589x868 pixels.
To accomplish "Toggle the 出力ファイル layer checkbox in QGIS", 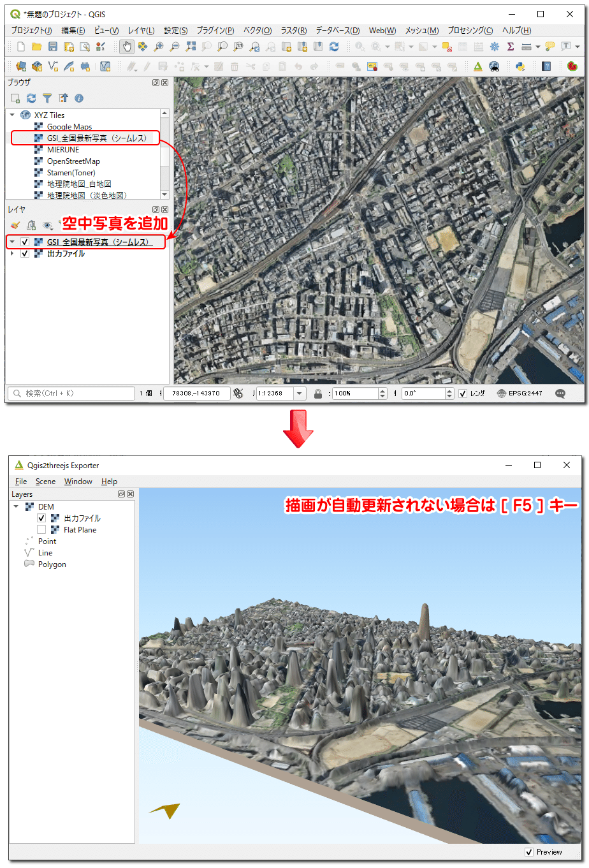I will click(25, 254).
